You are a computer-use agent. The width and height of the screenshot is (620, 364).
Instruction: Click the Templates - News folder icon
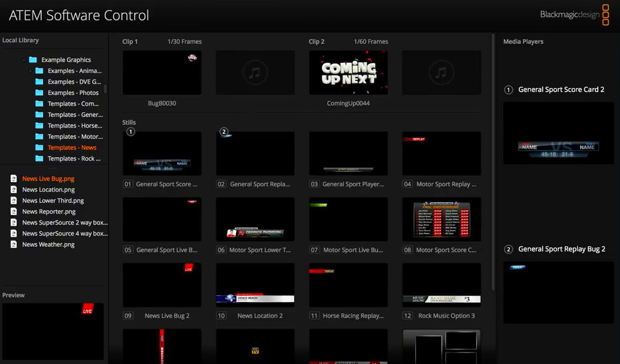coord(39,147)
